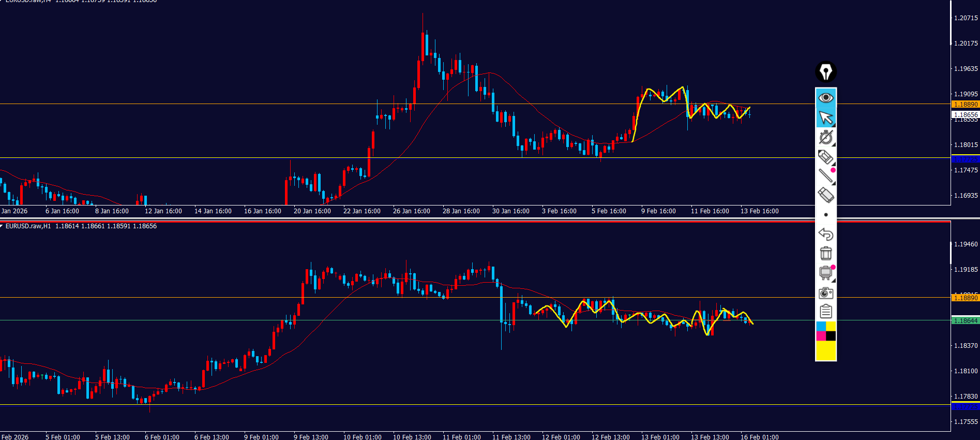
Task: Expand the line tool options
Action: click(833, 183)
